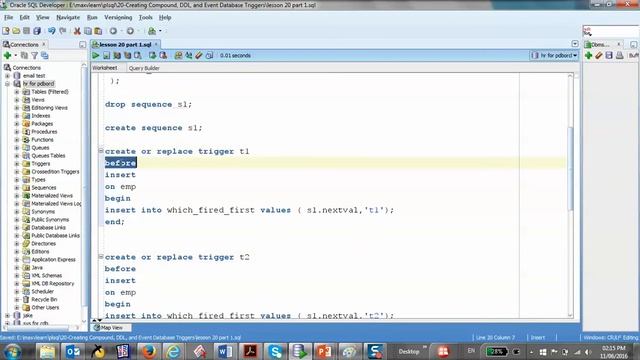Expand the 'email test' connection node
640x360 pixels.
[7, 76]
